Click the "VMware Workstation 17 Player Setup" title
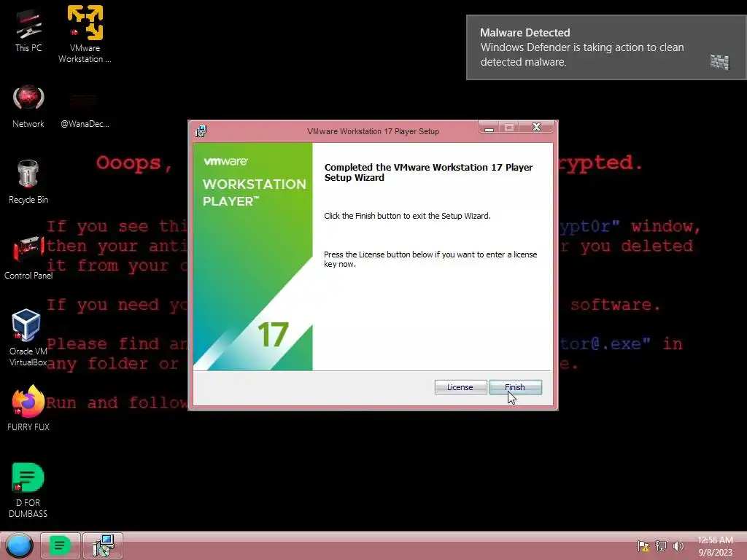Image resolution: width=747 pixels, height=560 pixels. point(373,131)
